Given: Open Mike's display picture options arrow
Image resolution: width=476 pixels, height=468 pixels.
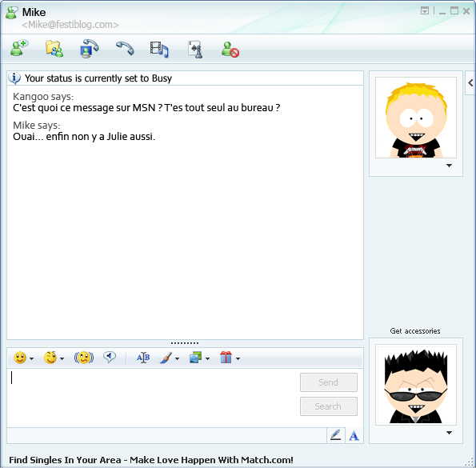Looking at the screenshot, I should 449,166.
